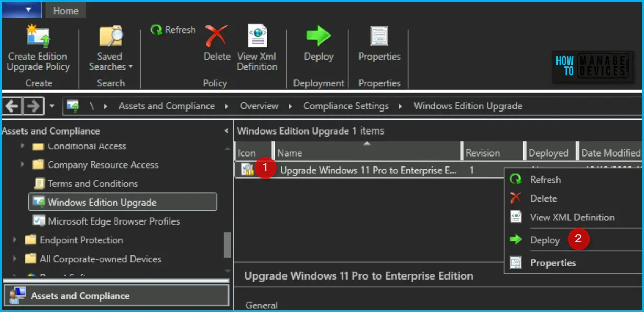The width and height of the screenshot is (644, 312).
Task: Go back with navigation back arrow
Action: [x=12, y=106]
